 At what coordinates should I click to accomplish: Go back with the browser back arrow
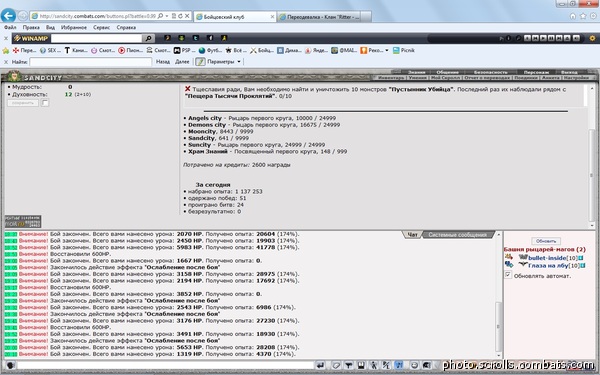coord(8,16)
